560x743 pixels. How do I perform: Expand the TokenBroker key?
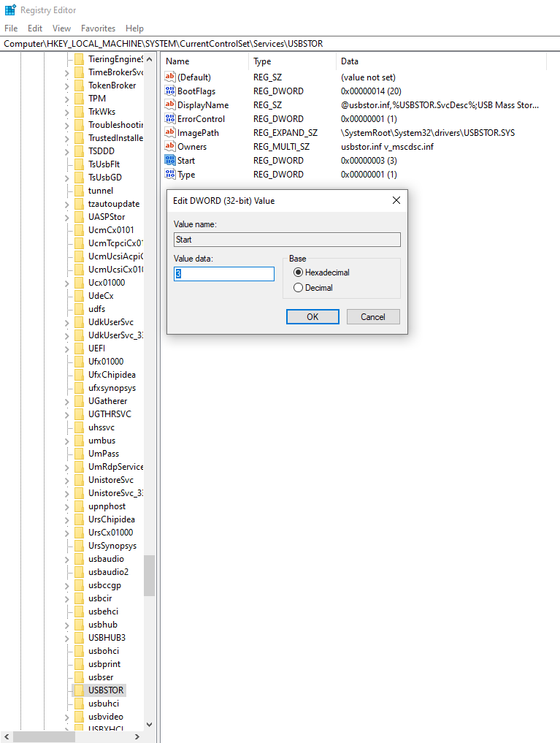tap(66, 86)
